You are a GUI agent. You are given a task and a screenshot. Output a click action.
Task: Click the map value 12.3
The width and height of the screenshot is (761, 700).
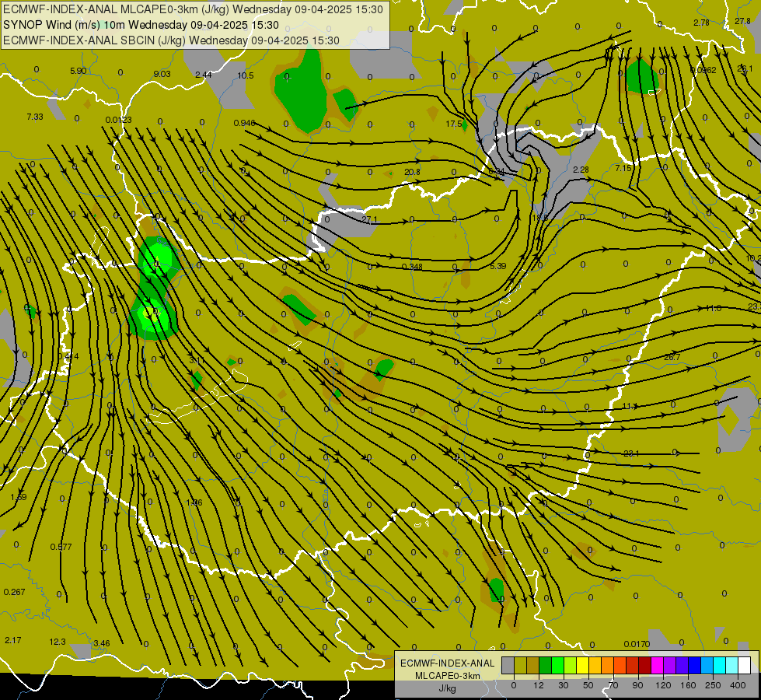[58, 642]
